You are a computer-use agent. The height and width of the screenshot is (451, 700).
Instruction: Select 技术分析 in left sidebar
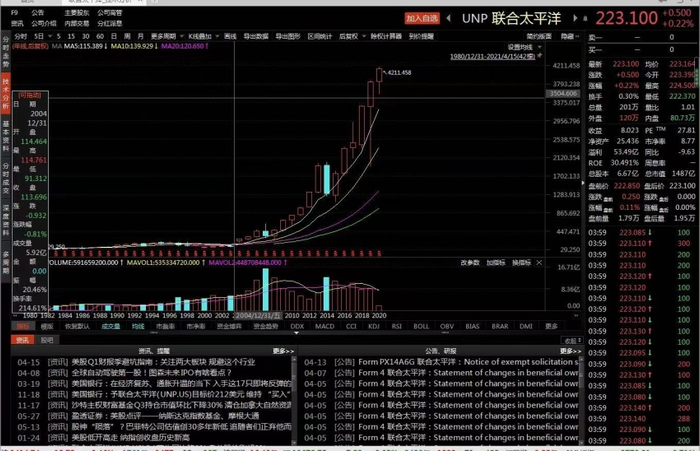[x=6, y=94]
